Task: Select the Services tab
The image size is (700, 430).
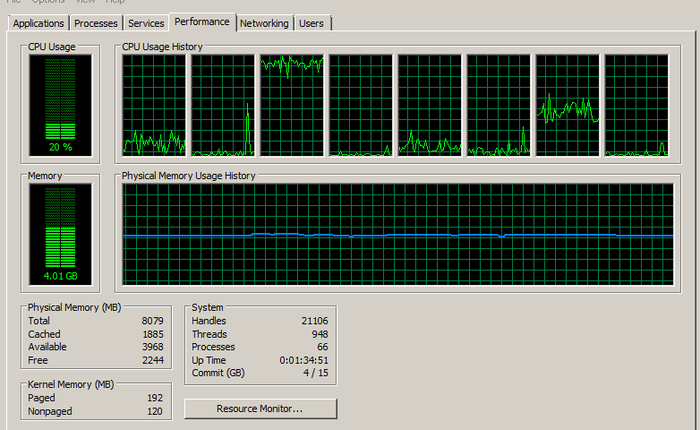Action: (146, 23)
